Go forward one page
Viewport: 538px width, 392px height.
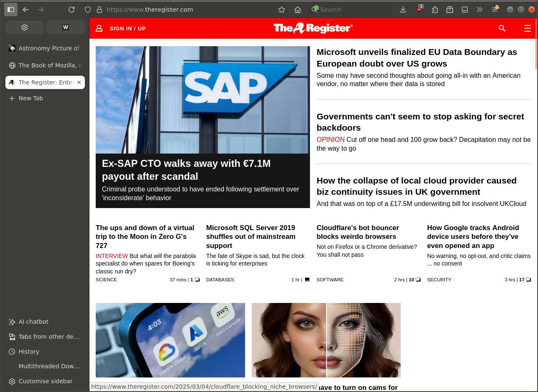41,9
